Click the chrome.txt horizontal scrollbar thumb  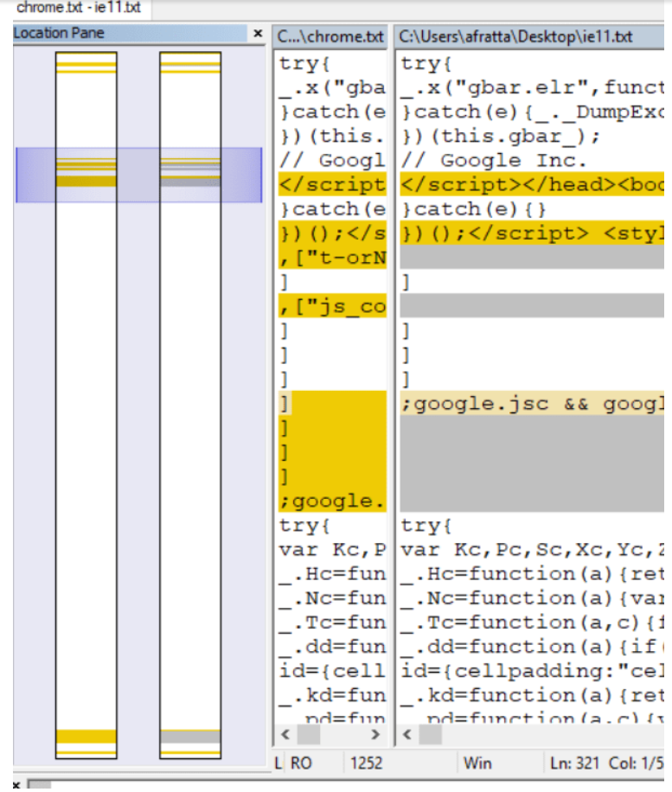tap(308, 734)
